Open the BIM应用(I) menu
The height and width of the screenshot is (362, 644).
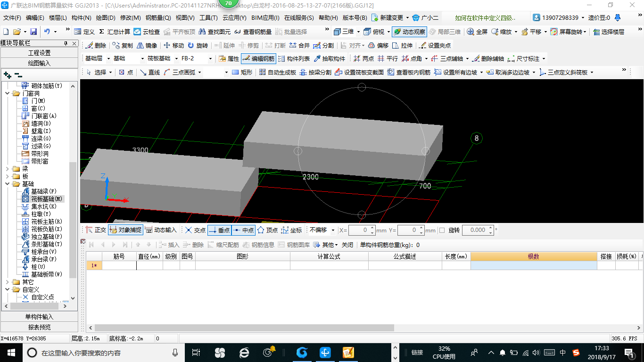[265, 18]
